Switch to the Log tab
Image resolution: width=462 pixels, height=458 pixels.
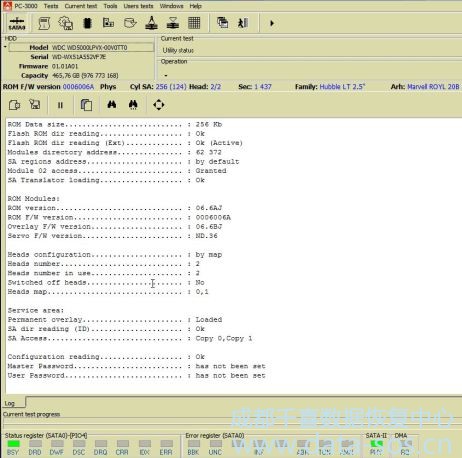point(9,403)
